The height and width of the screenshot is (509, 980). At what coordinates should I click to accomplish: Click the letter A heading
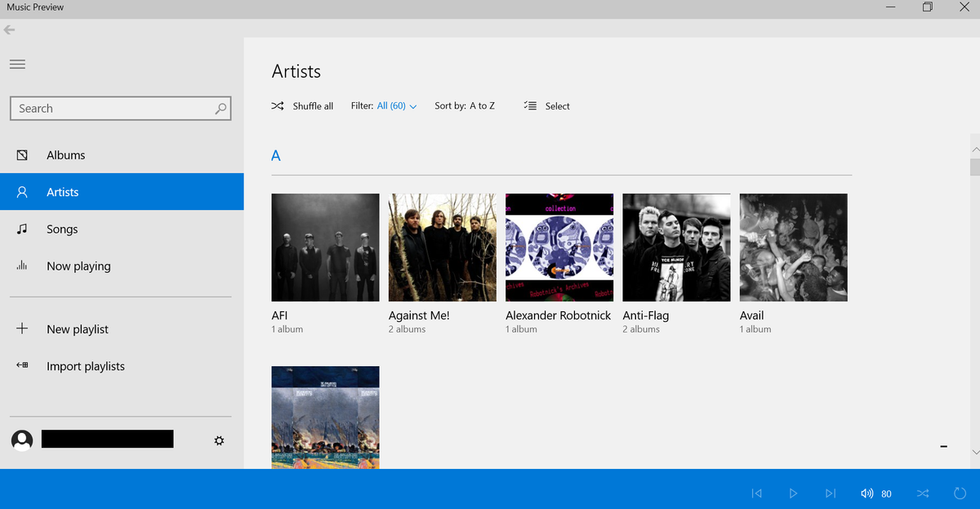coord(275,155)
